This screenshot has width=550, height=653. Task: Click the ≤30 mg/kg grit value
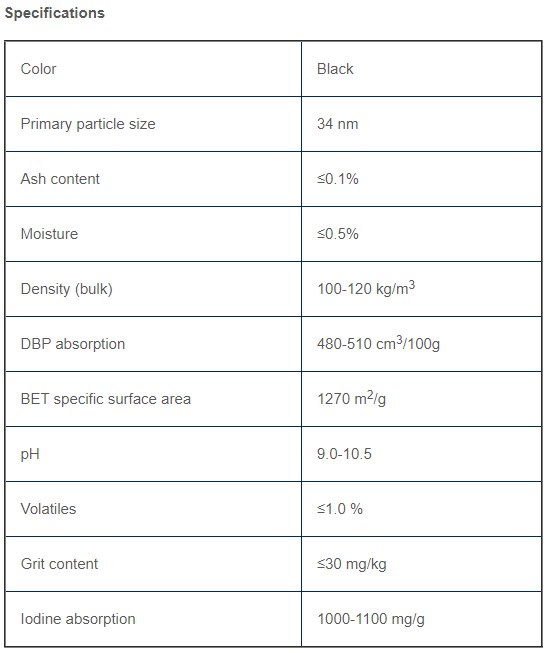(352, 564)
